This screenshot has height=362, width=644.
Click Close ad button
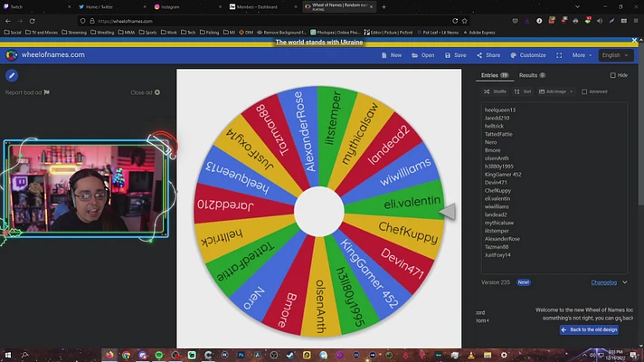click(145, 92)
